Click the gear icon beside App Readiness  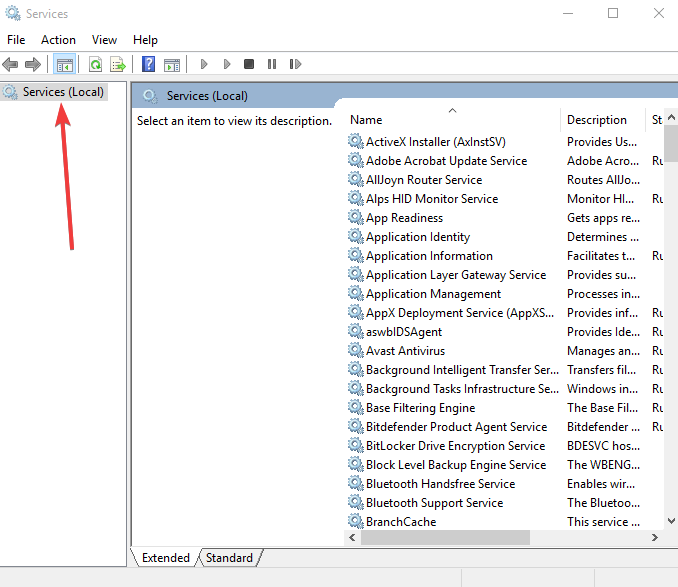coord(356,217)
